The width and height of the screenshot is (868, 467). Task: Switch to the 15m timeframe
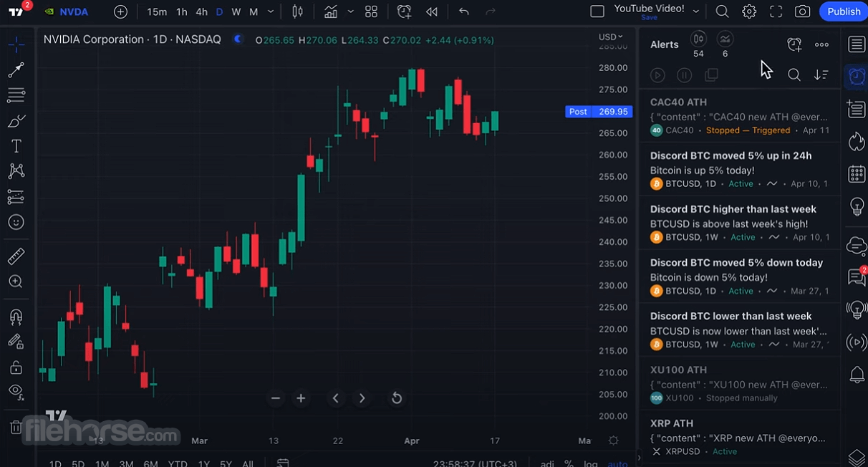(x=157, y=11)
